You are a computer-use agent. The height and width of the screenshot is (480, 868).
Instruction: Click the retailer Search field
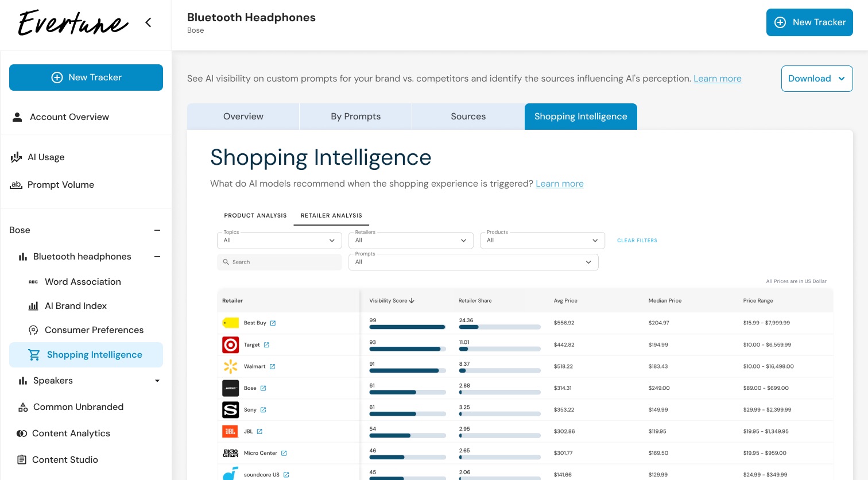pos(280,262)
